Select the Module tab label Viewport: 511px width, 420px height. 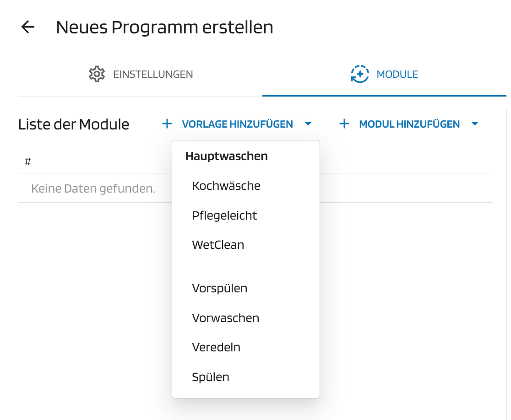pos(397,74)
